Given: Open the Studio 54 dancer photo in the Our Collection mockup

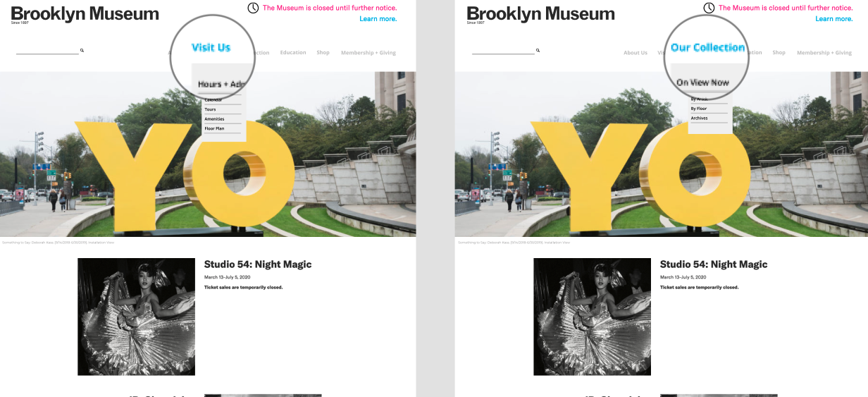Looking at the screenshot, I should (592, 317).
